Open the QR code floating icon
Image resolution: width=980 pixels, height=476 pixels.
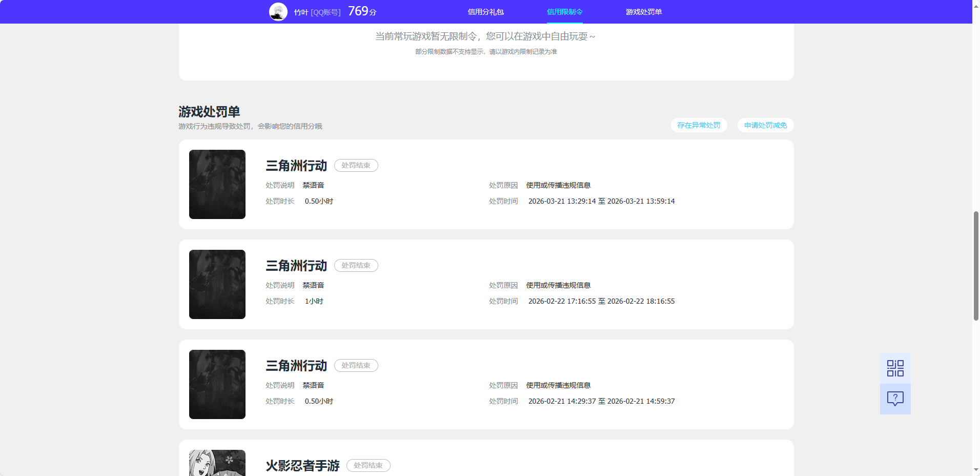(895, 368)
